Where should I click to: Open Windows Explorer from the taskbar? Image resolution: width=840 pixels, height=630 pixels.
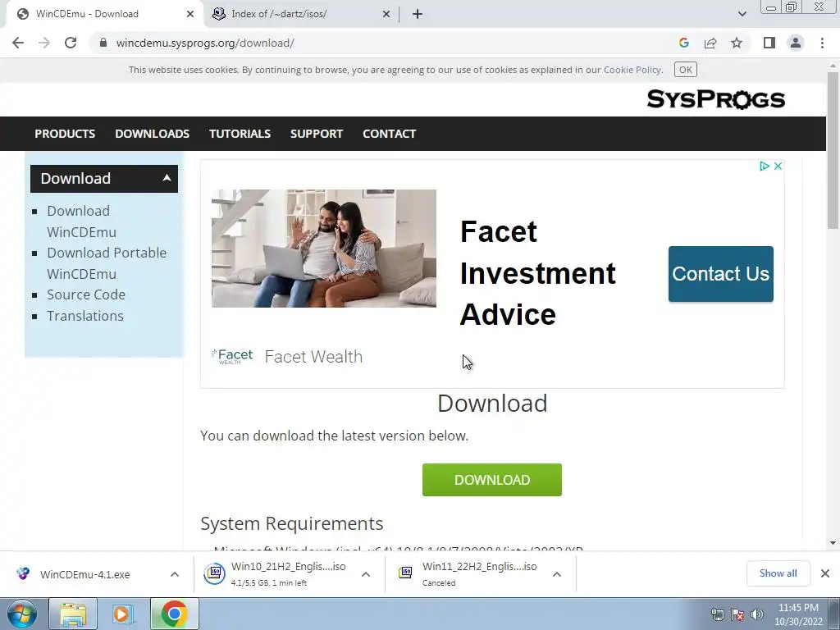(x=73, y=614)
